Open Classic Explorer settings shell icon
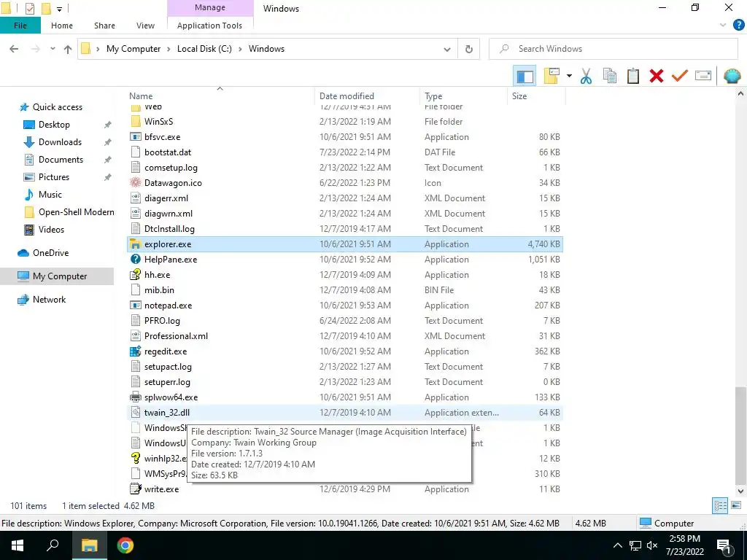This screenshot has width=747, height=560. click(732, 76)
